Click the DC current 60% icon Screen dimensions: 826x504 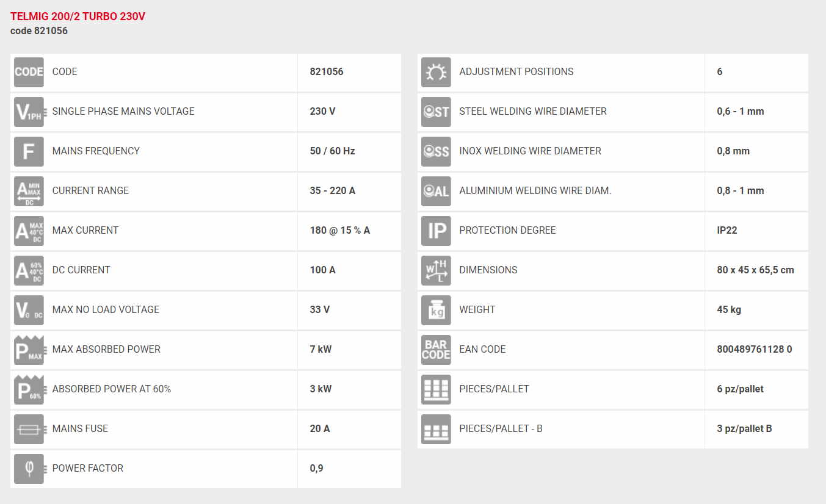coord(29,270)
